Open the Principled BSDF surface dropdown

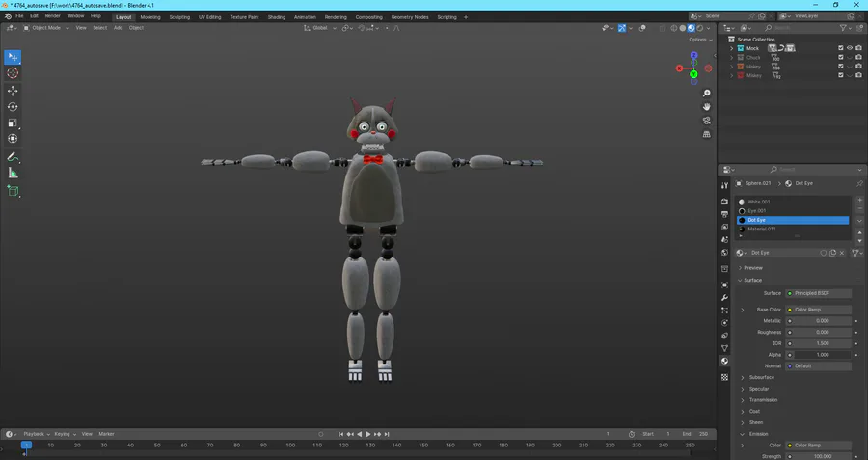[x=818, y=293]
